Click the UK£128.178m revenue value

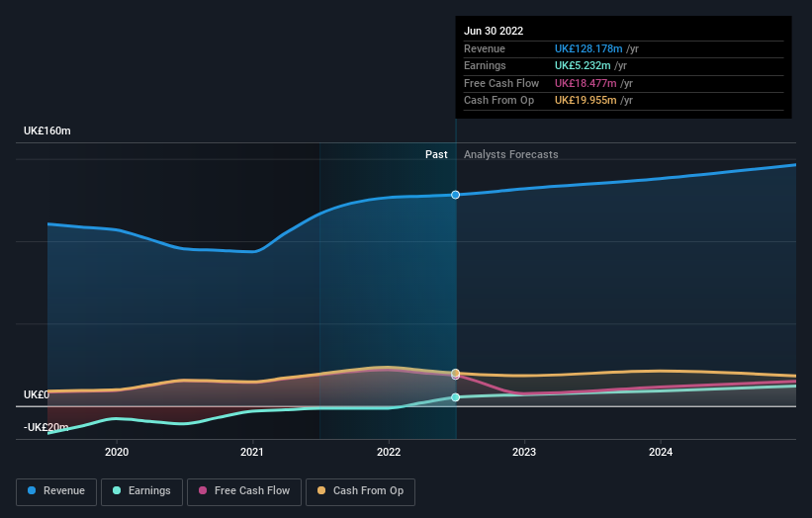[x=588, y=48]
